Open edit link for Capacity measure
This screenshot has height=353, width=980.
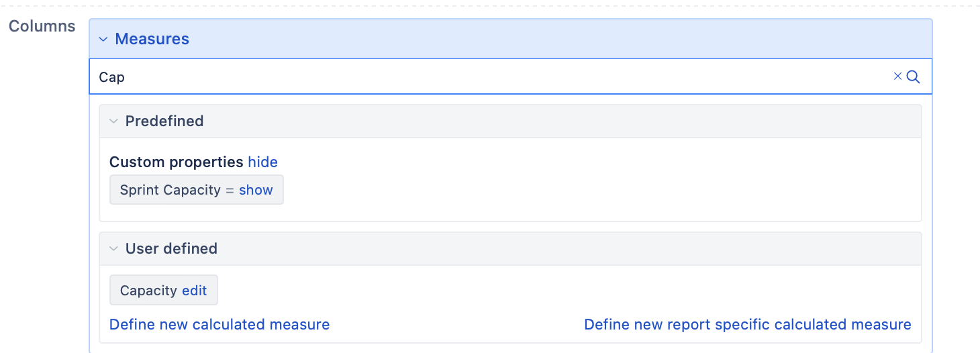[x=195, y=291]
